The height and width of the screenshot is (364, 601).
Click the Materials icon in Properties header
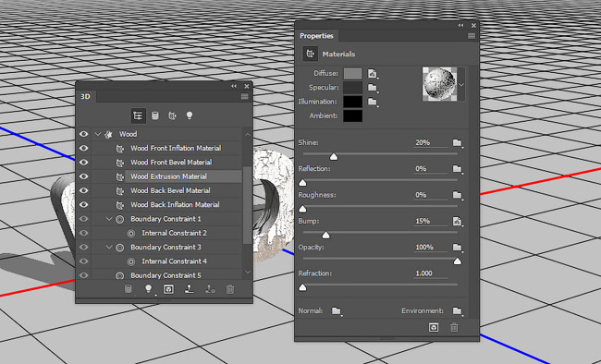(310, 54)
